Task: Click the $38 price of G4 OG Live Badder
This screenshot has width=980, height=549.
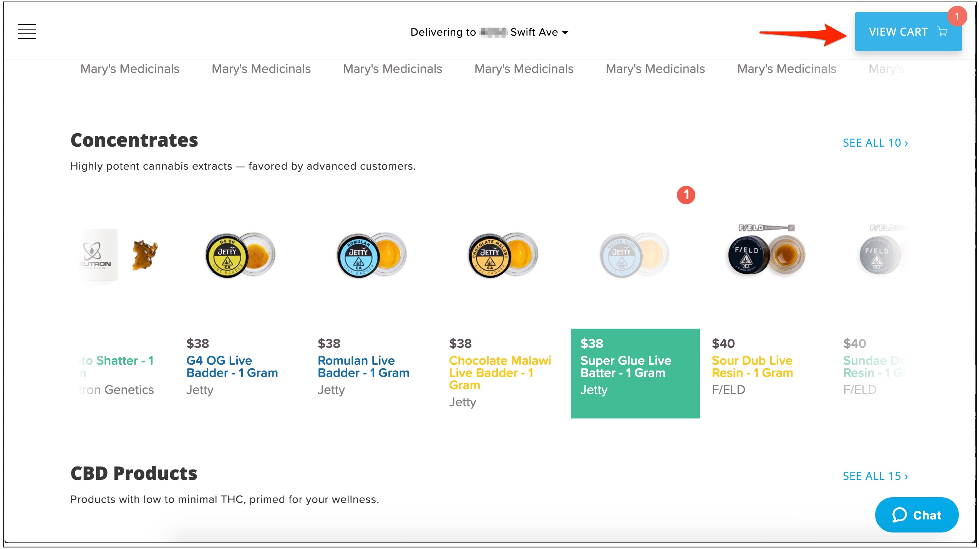Action: (197, 343)
